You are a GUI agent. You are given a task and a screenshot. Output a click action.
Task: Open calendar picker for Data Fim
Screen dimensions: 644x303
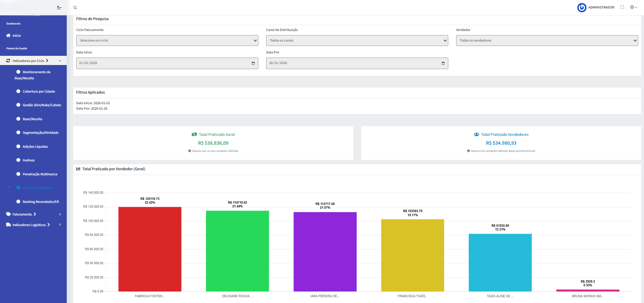[x=443, y=63]
